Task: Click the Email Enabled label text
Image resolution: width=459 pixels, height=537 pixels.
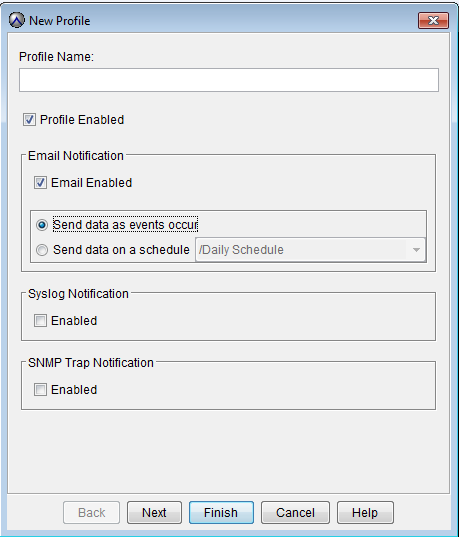Action: tap(91, 183)
